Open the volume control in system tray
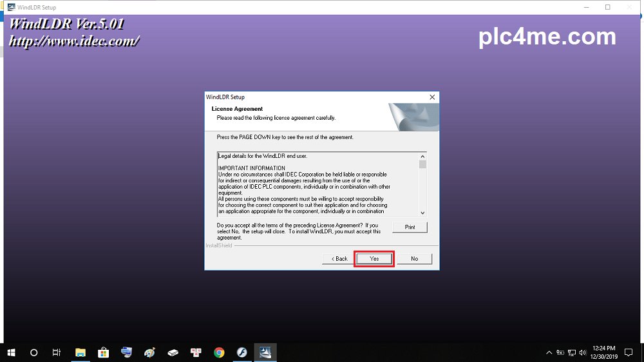The height and width of the screenshot is (362, 644). [582, 352]
